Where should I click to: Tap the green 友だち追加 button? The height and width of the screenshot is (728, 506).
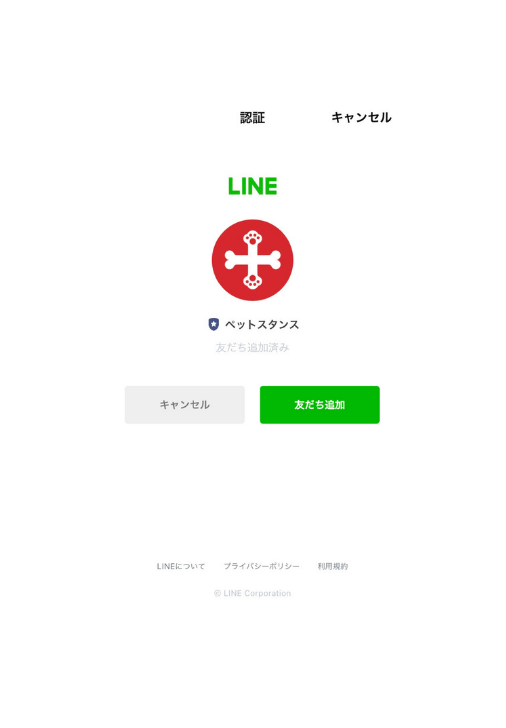click(320, 405)
